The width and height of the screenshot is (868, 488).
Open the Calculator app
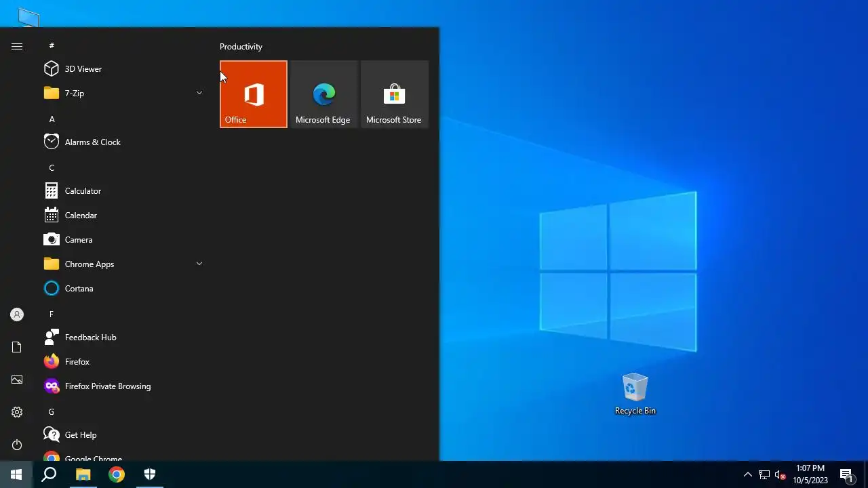pyautogui.click(x=123, y=190)
